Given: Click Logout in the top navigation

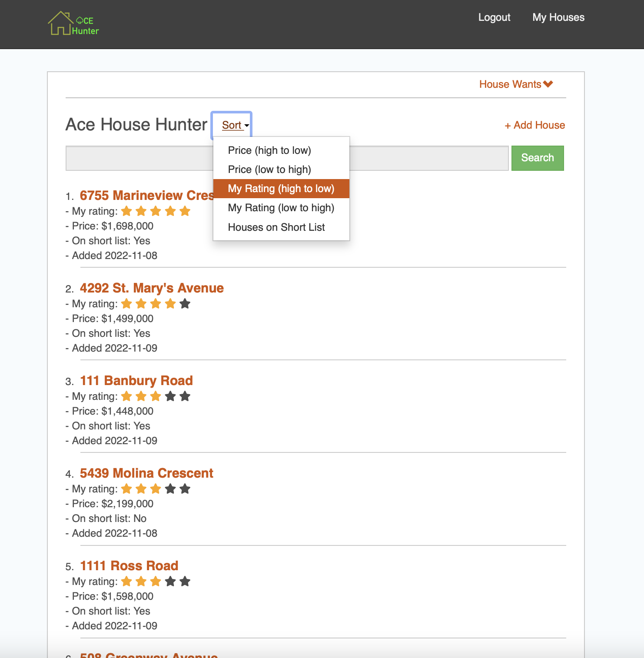Looking at the screenshot, I should [x=494, y=17].
